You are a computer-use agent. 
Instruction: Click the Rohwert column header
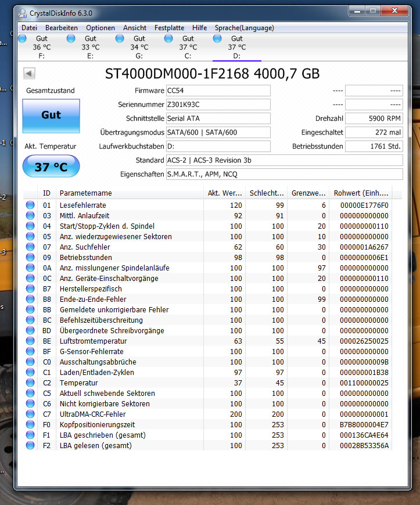point(360,193)
